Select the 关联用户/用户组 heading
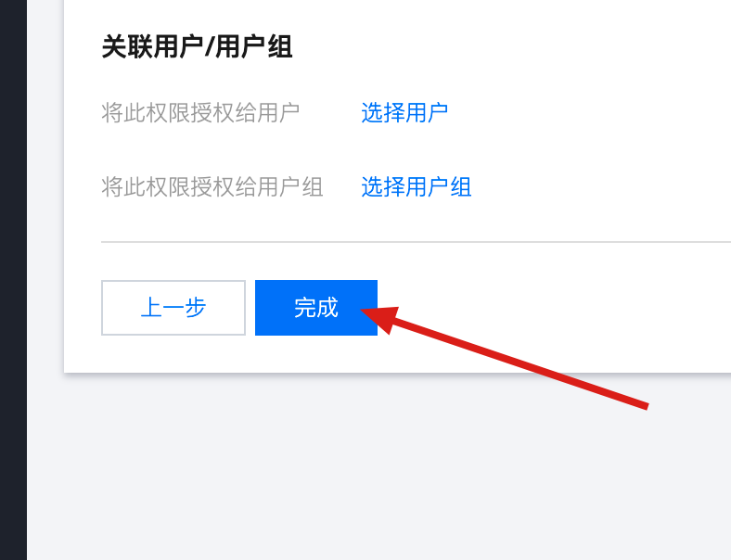The height and width of the screenshot is (560, 731). 197,46
